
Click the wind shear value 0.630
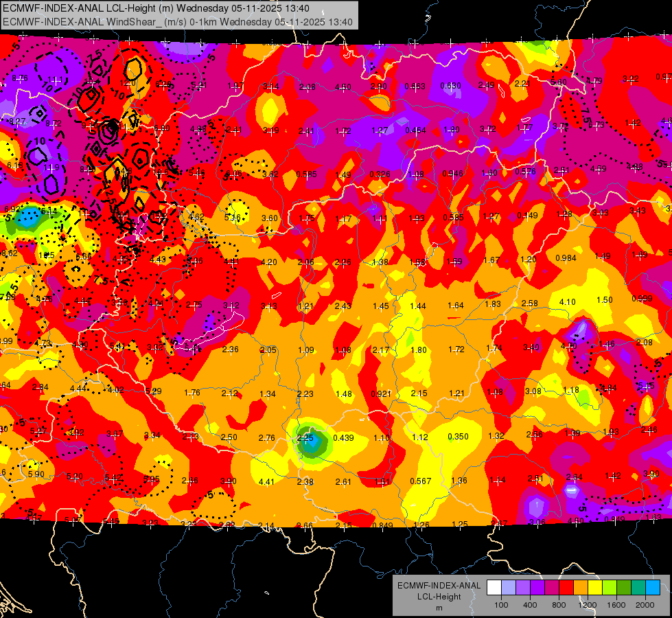click(x=451, y=86)
